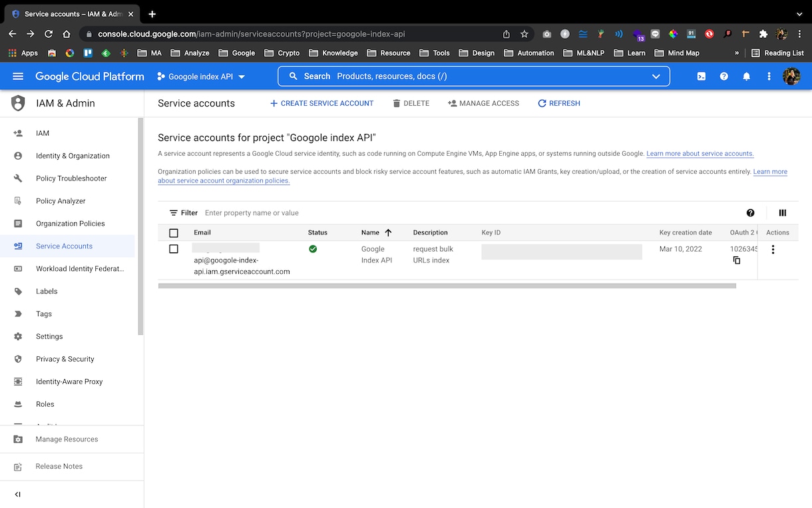Expand the search bar dropdown arrow
Screen dimensions: 812x508
[656, 77]
